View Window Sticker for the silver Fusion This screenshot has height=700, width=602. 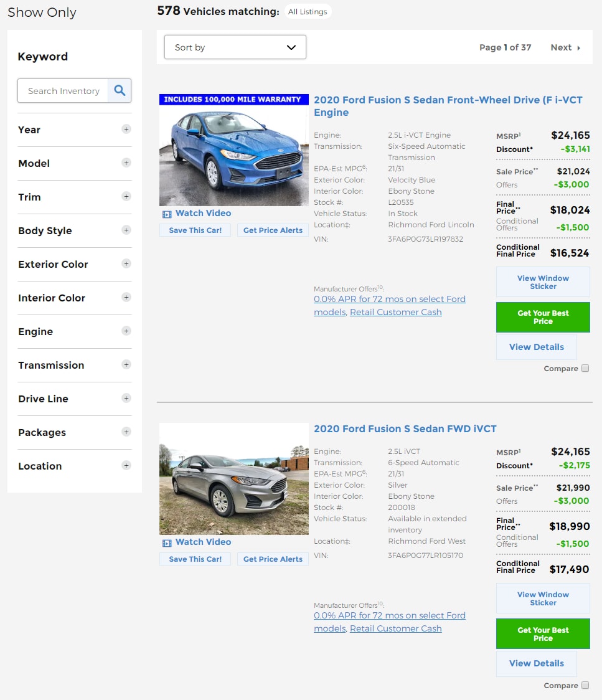pos(543,598)
